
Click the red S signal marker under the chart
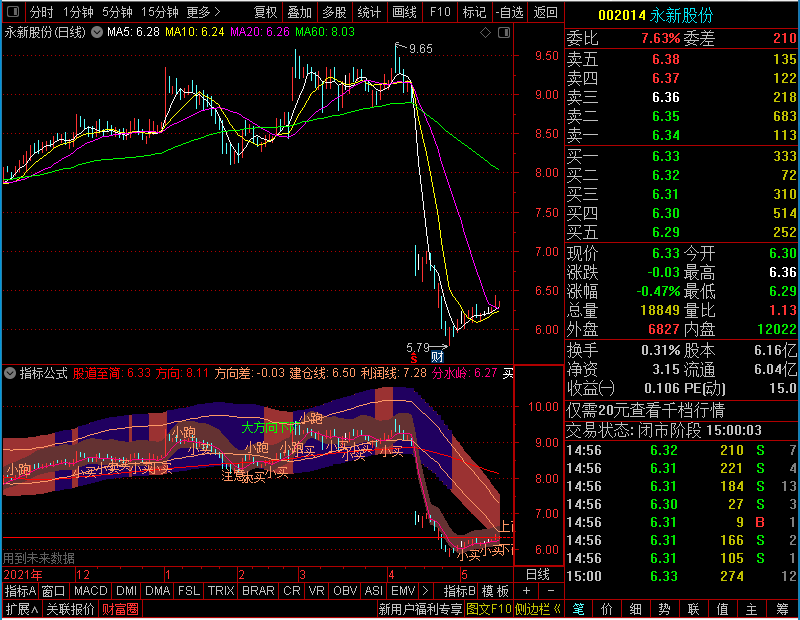[x=414, y=359]
